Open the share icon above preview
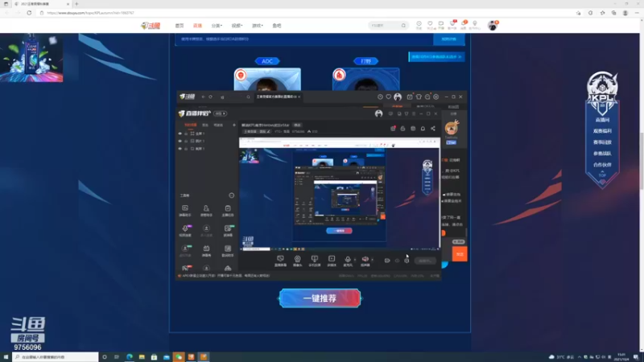This screenshot has width=644, height=362. pyautogui.click(x=433, y=129)
